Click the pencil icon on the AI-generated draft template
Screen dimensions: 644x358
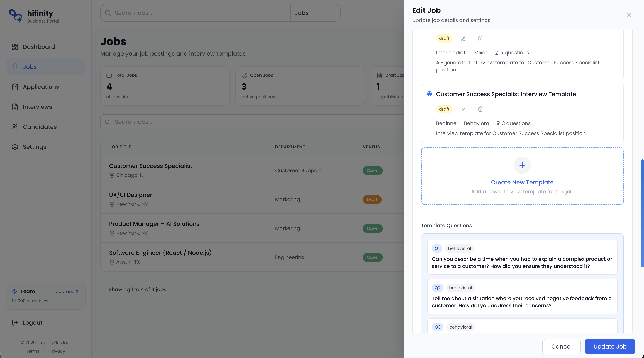(463, 38)
